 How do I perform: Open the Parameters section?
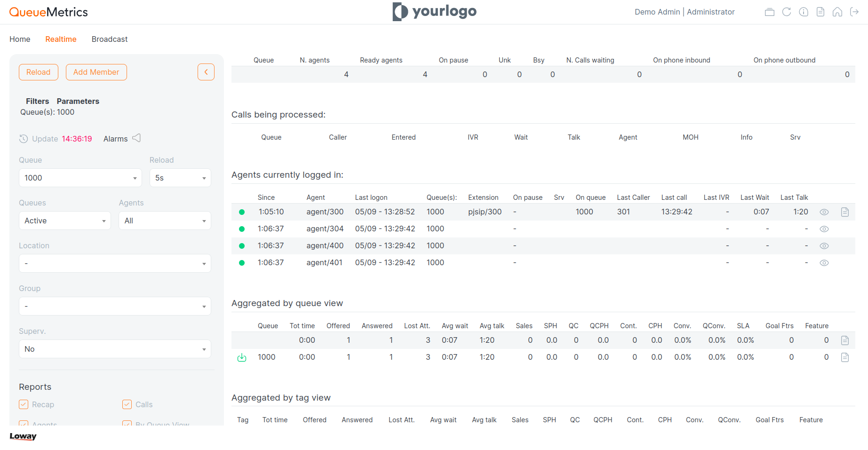pyautogui.click(x=78, y=101)
